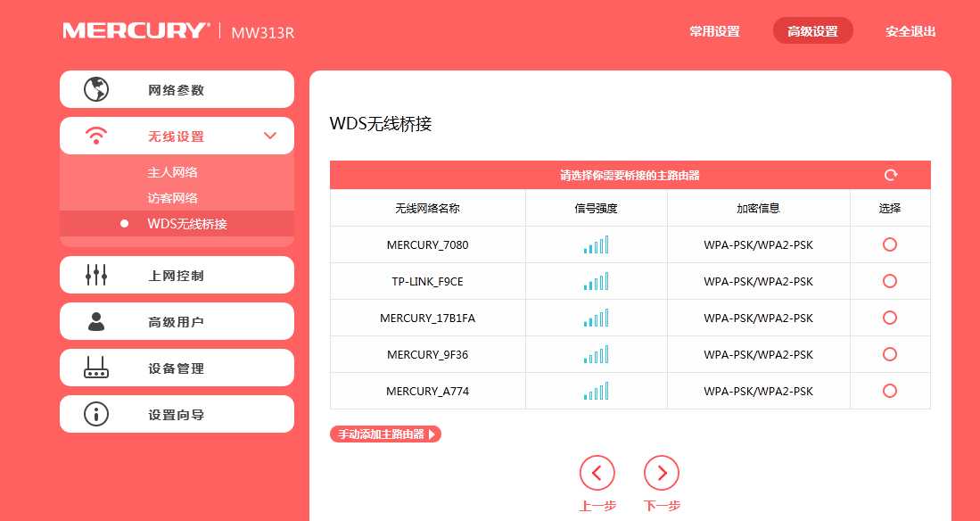Open the 访客网络 submenu item
The width and height of the screenshot is (980, 521).
172,198
